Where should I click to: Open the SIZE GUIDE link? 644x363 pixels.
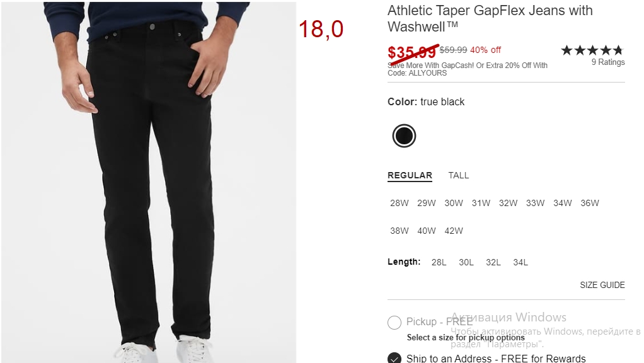click(602, 285)
